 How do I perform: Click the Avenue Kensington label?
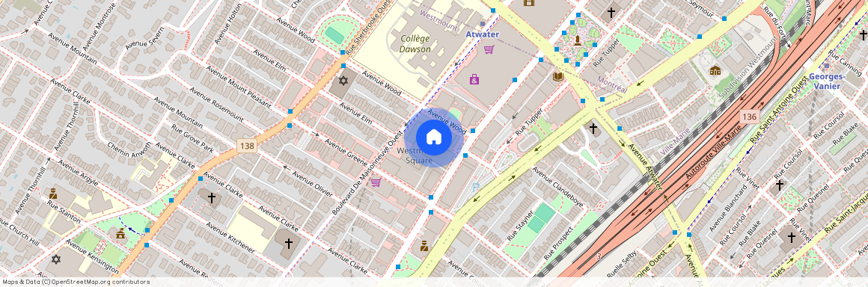click(93, 256)
